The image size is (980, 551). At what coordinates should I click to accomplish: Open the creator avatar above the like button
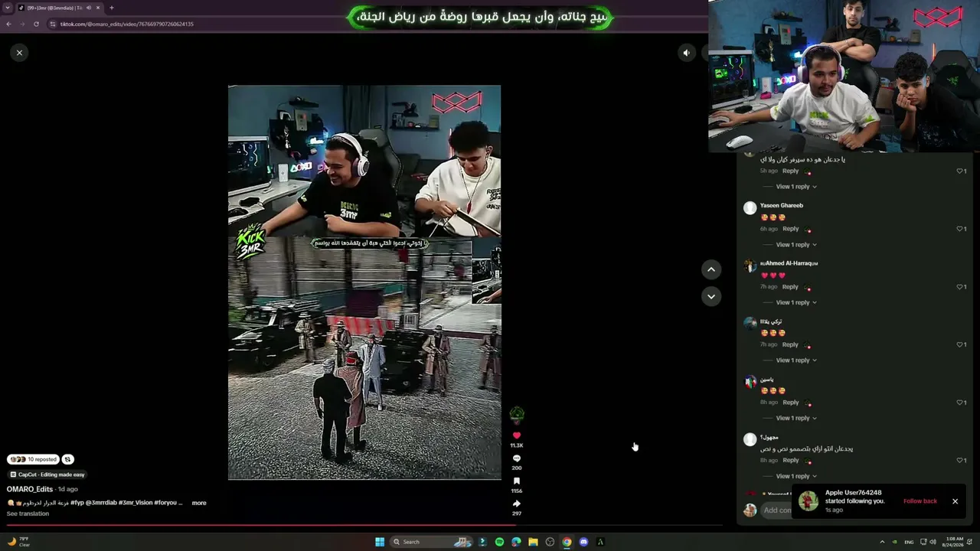click(x=517, y=415)
